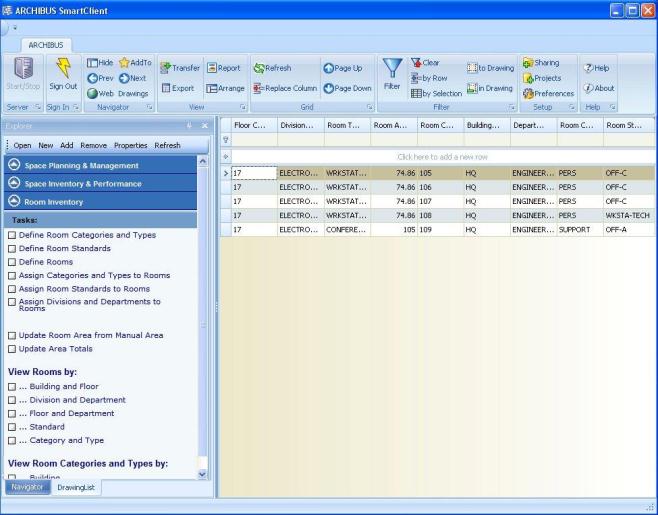658x515 pixels.
Task: Expand Navigator group dialog launcher
Action: 149,107
